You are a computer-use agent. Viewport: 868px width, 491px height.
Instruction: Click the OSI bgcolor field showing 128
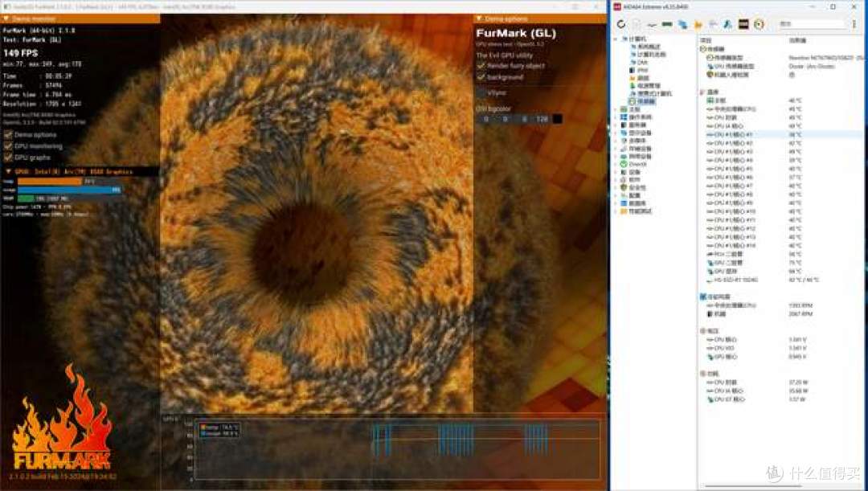[x=542, y=119]
